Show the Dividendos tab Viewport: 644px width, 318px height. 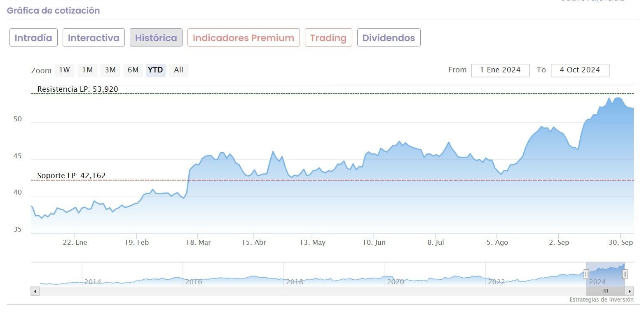[x=389, y=38]
